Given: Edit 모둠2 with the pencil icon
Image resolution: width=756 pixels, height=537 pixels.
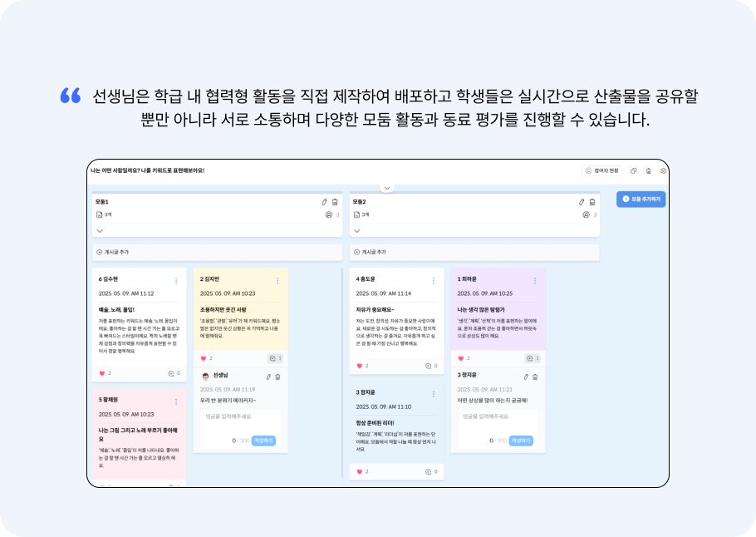Looking at the screenshot, I should tap(582, 202).
